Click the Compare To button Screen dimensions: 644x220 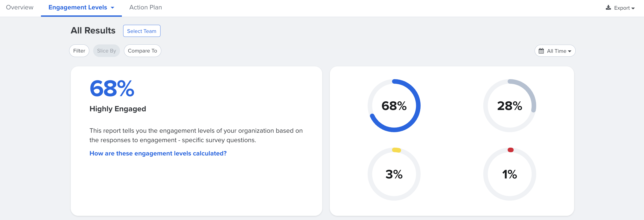click(x=142, y=51)
